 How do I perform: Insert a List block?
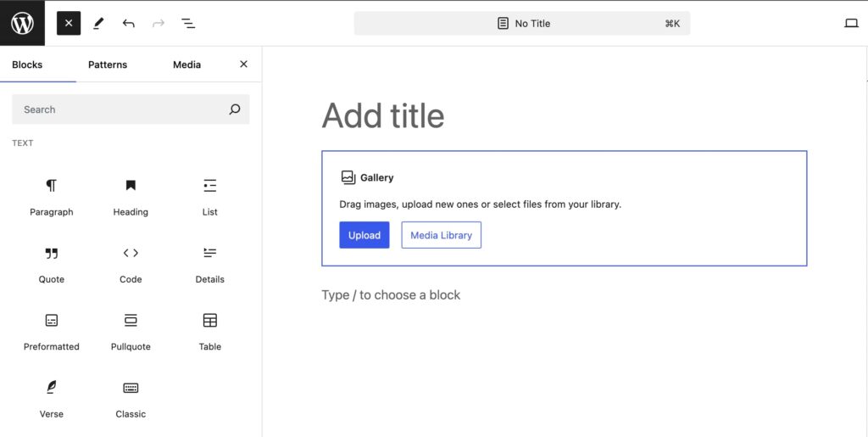click(210, 197)
